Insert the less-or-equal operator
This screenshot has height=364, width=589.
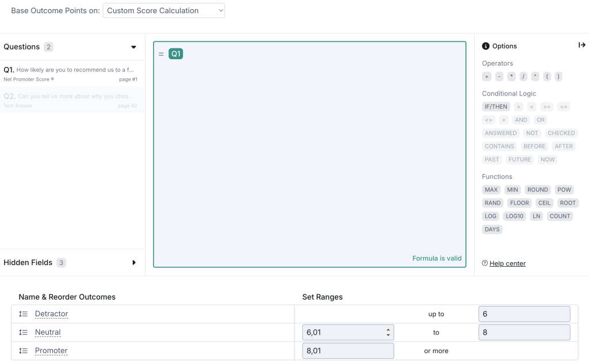[x=564, y=107]
